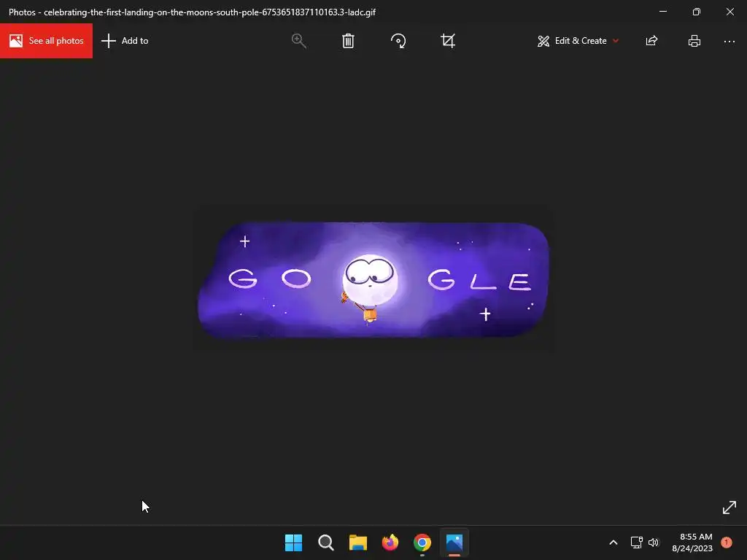Launch File Explorer from taskbar
Screen dimensions: 747x560
pos(358,542)
